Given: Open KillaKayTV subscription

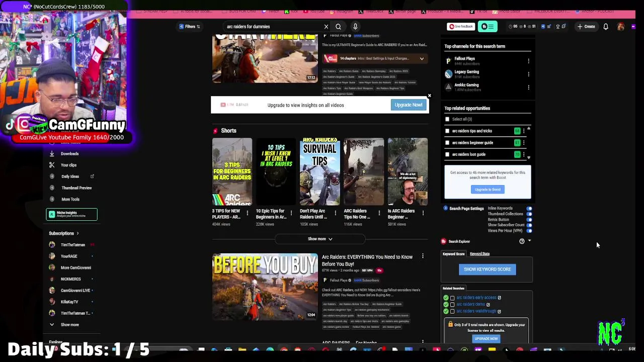Looking at the screenshot, I should click(69, 302).
